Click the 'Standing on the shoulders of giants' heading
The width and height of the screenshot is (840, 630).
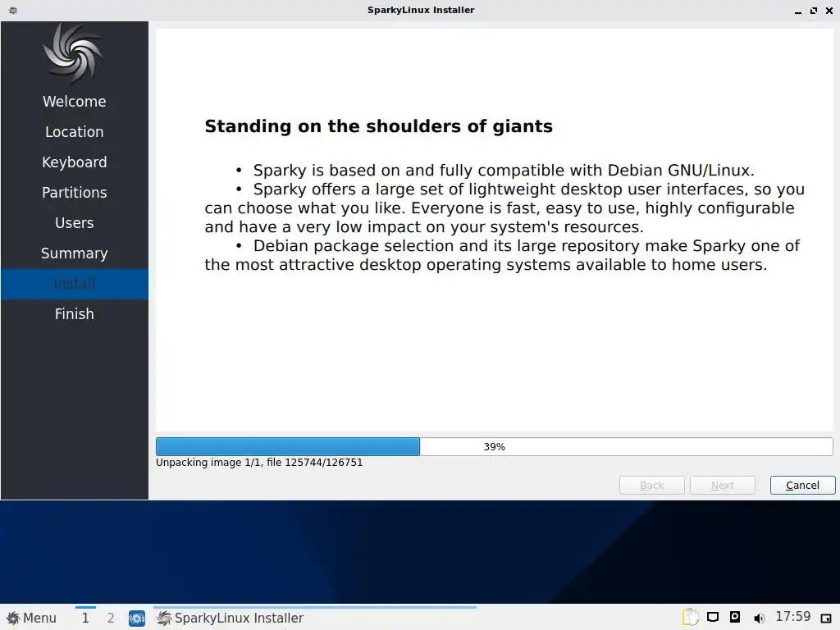(x=378, y=126)
